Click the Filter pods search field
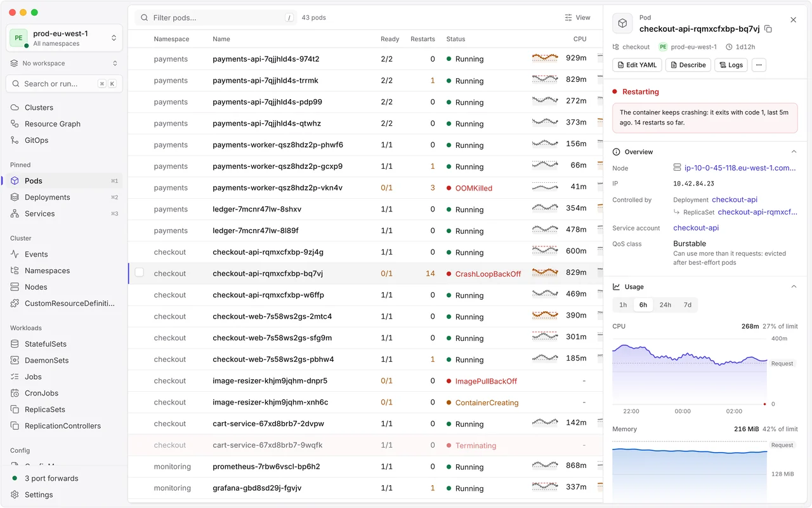 (216, 18)
